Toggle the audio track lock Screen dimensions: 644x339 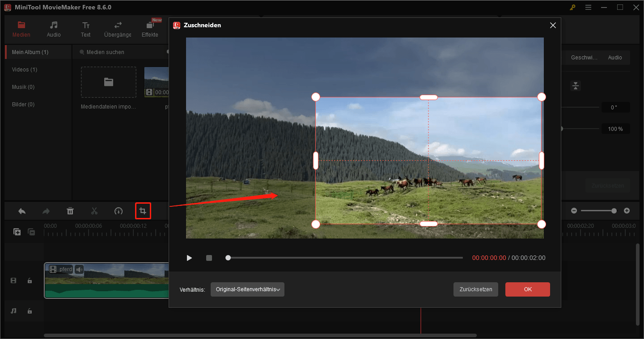coord(30,311)
